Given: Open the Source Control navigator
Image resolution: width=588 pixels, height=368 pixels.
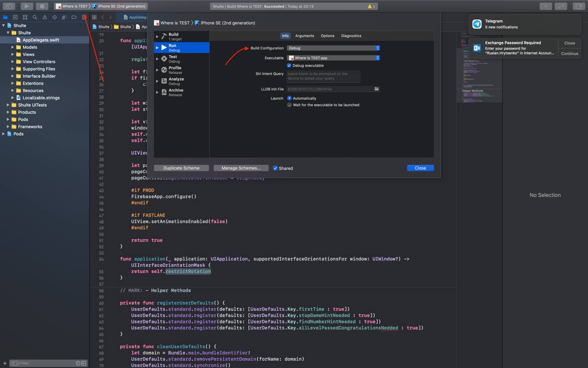Looking at the screenshot, I should [x=15, y=17].
